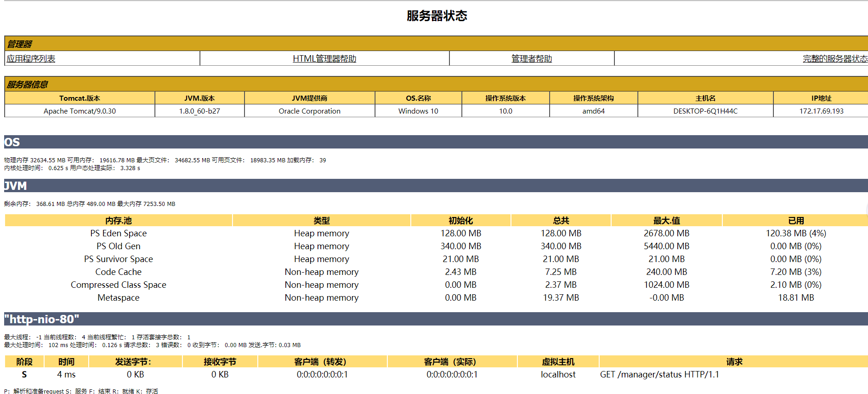868x394 pixels.
Task: Click the 管理器 section header
Action: point(436,44)
